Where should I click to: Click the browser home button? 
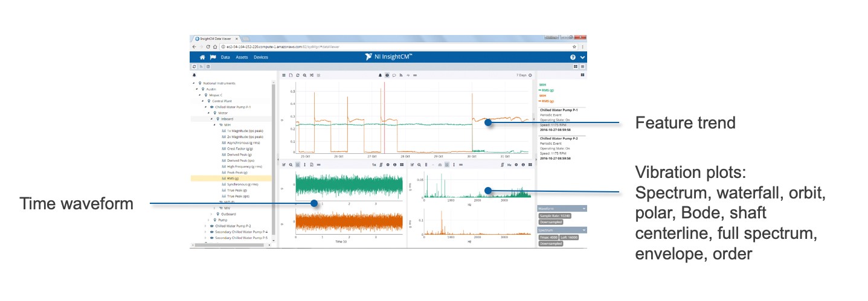(x=214, y=46)
